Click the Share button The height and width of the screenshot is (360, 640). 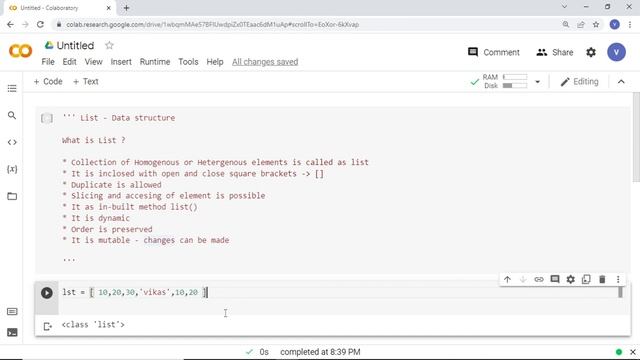555,52
